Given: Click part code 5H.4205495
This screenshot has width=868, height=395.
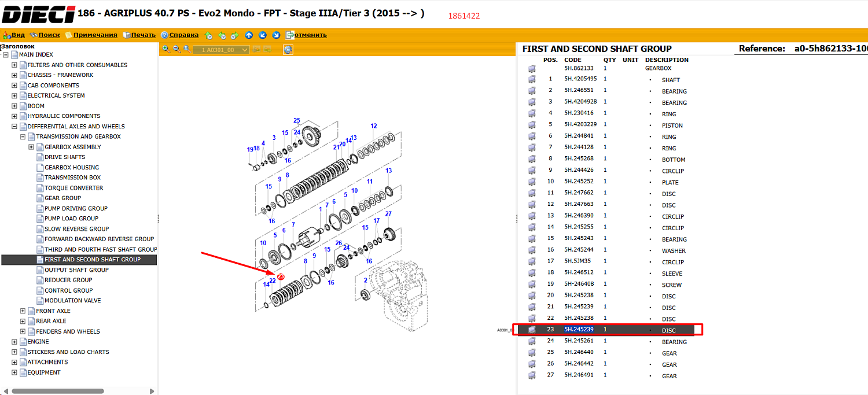Looking at the screenshot, I should point(580,79).
